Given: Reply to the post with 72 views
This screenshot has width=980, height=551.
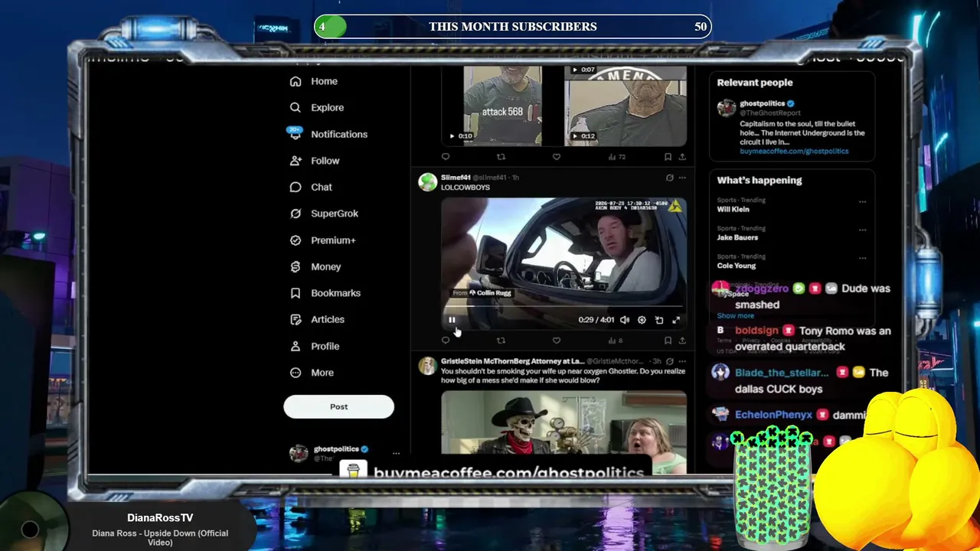Looking at the screenshot, I should coord(446,157).
